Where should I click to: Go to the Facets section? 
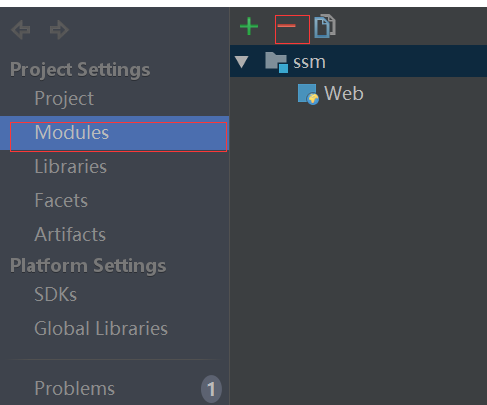[x=61, y=200]
